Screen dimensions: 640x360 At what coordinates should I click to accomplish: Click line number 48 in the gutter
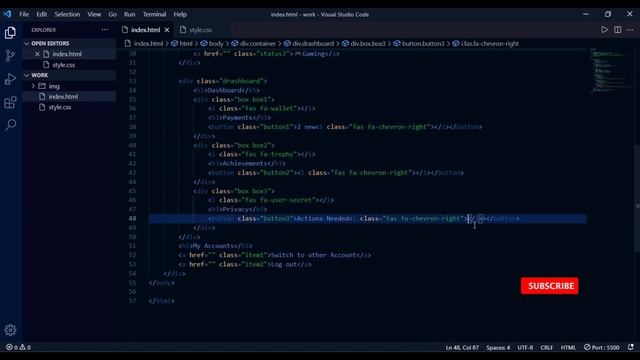point(132,218)
